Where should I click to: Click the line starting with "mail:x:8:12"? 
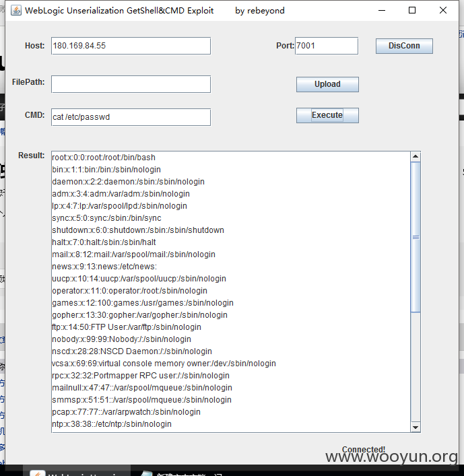[133, 254]
